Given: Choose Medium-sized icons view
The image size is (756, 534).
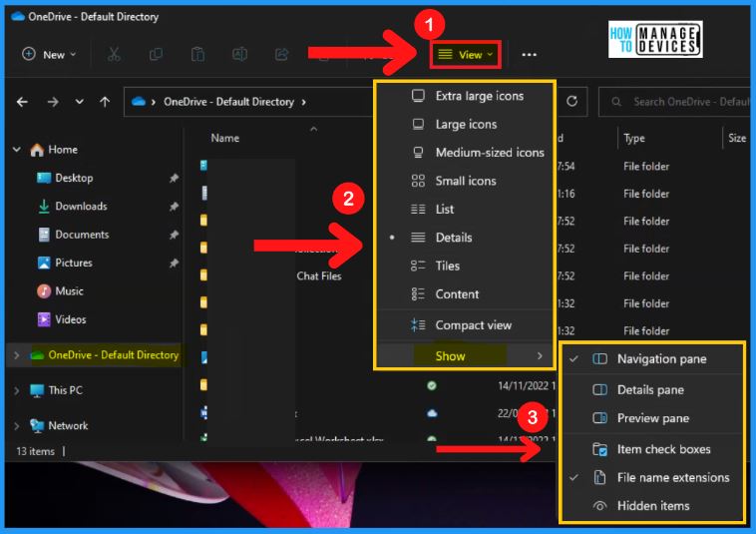Looking at the screenshot, I should tap(465, 153).
